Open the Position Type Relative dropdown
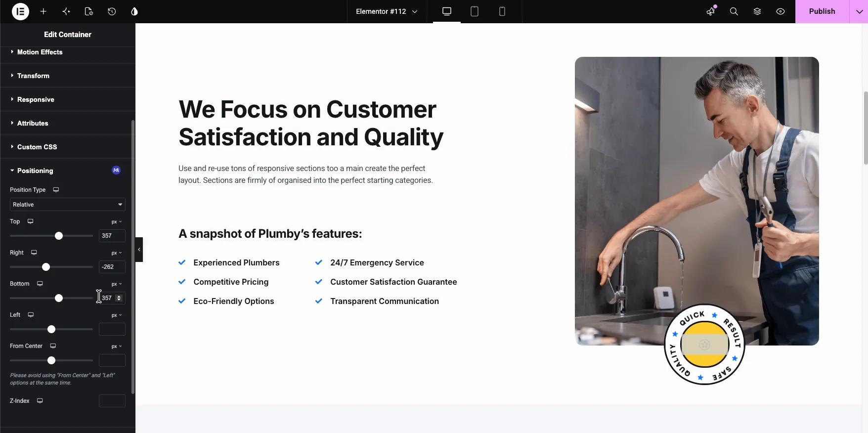Screen dimensions: 868x433 (68, 205)
